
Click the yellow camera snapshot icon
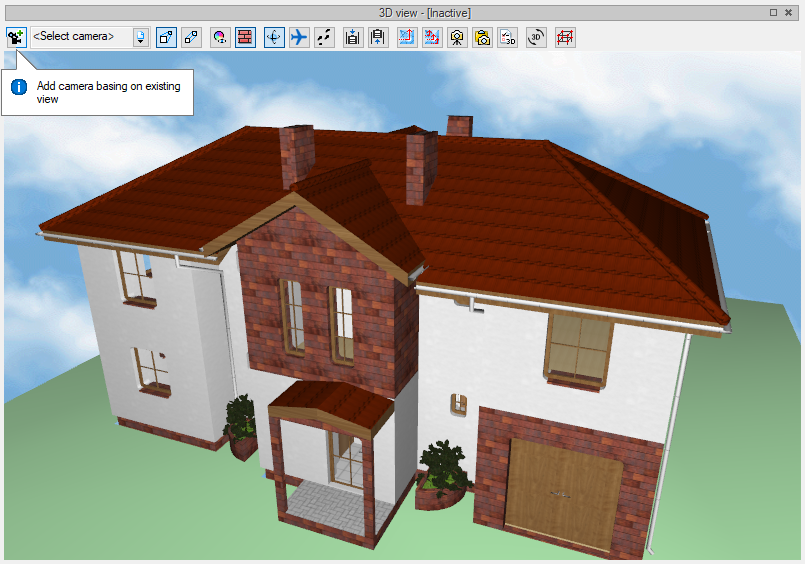tap(482, 37)
